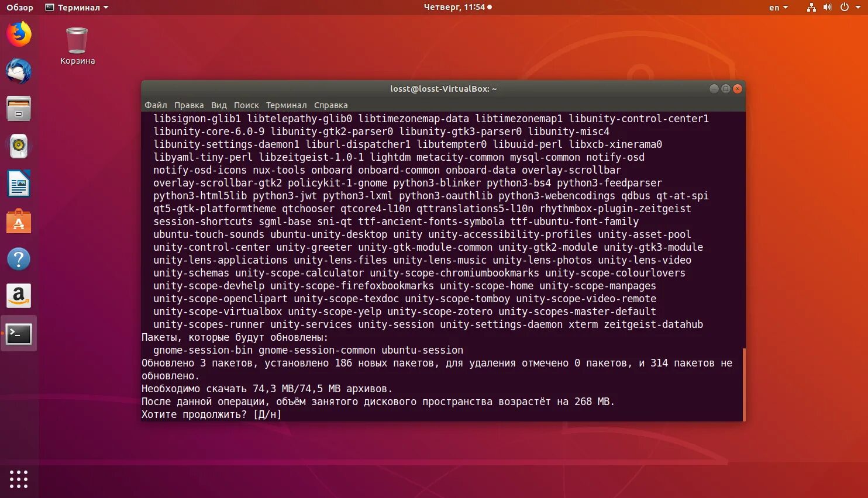Screen dimensions: 868x498
Task: Select the Корзина trash icon on the desktop
Action: click(77, 46)
